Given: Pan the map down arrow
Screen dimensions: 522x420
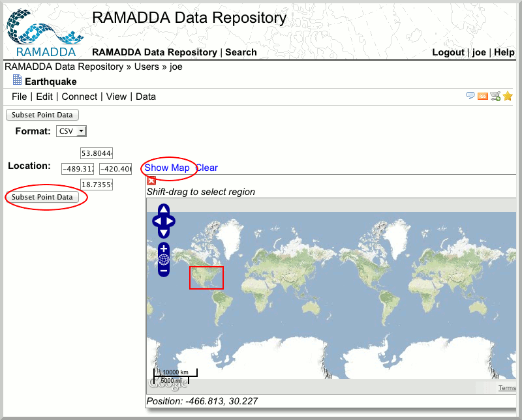Looking at the screenshot, I should (164, 232).
